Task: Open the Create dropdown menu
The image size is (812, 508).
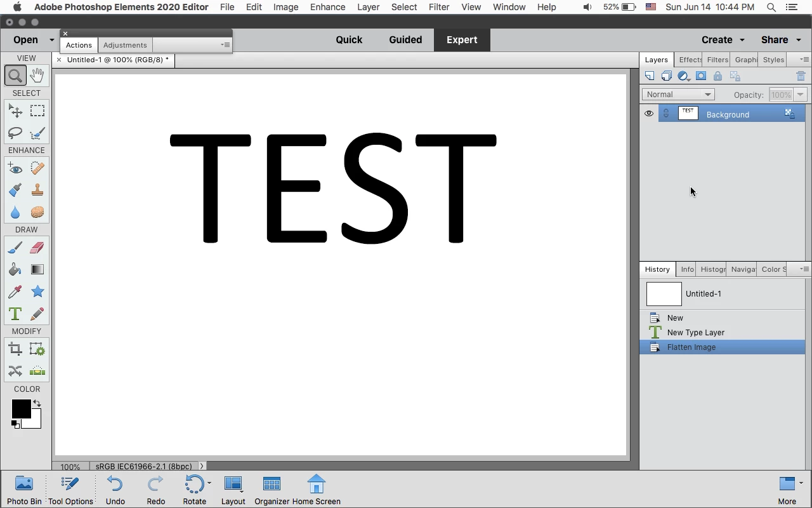Action: click(723, 39)
